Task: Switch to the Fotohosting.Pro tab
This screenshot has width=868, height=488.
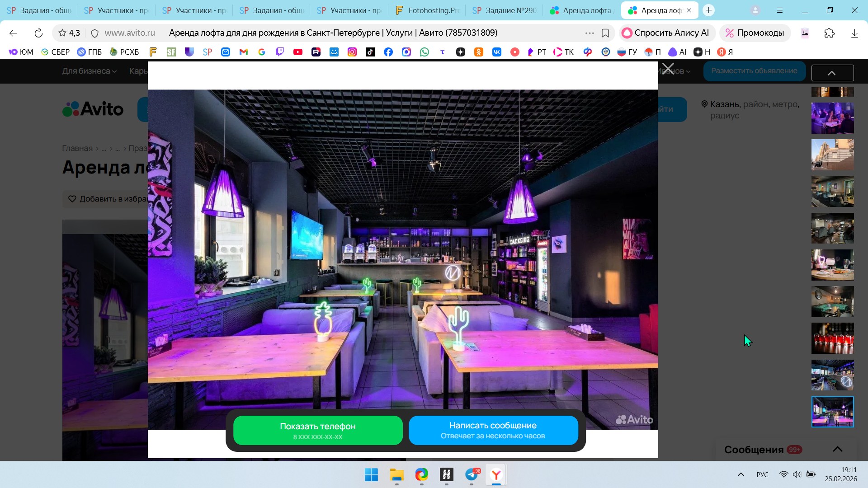Action: tap(427, 10)
